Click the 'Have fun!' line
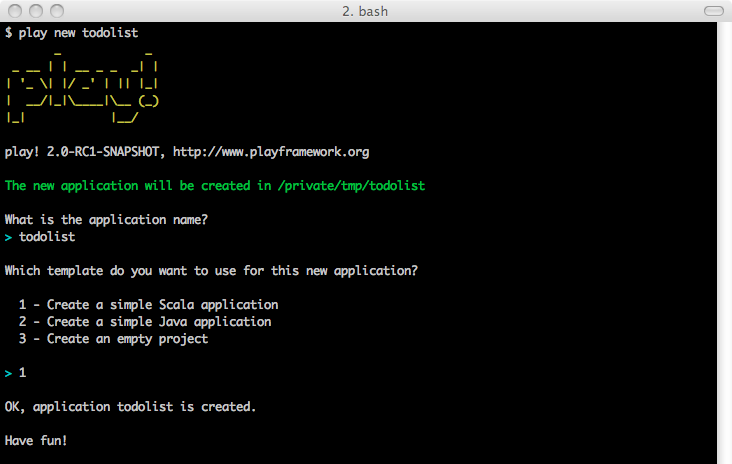The width and height of the screenshot is (732, 464). pyautogui.click(x=36, y=441)
